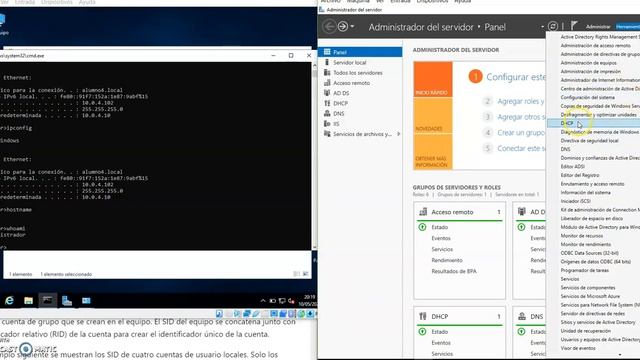Image resolution: width=640 pixels, height=360 pixels.
Task: Click the Crear un grupo de servidores link
Action: pyautogui.click(x=521, y=133)
